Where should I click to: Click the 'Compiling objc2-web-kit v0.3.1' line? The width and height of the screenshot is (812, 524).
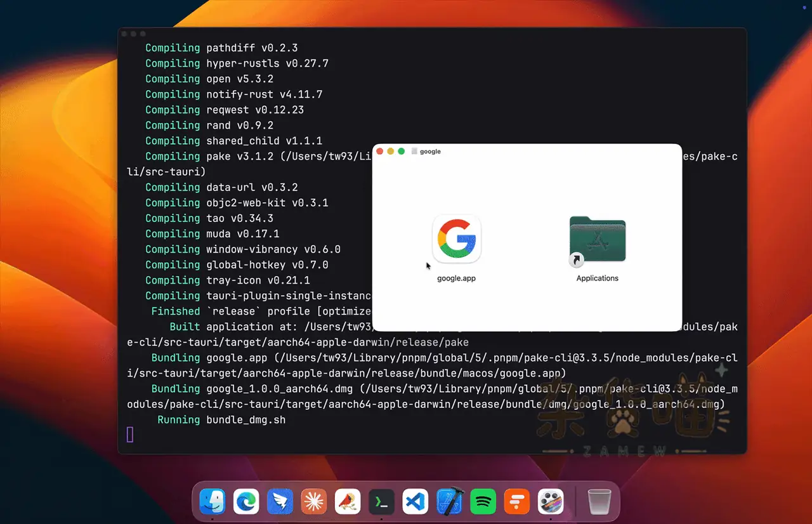(237, 203)
